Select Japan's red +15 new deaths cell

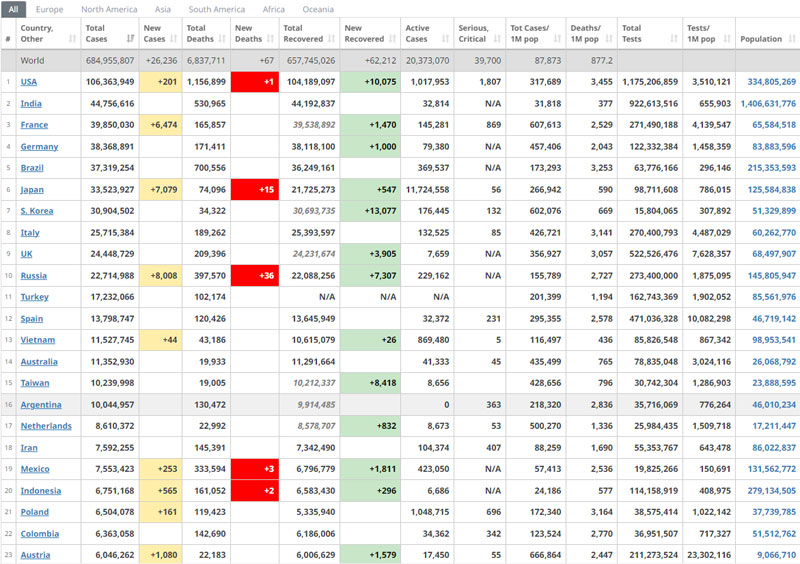pyautogui.click(x=255, y=190)
